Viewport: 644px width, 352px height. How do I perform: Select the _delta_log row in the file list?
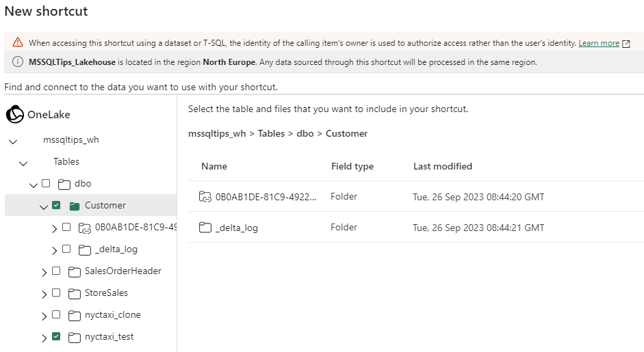click(415, 228)
